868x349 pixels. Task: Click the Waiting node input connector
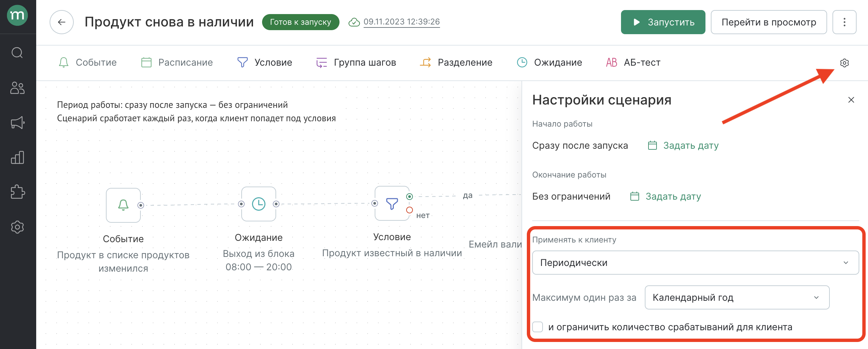tap(241, 204)
